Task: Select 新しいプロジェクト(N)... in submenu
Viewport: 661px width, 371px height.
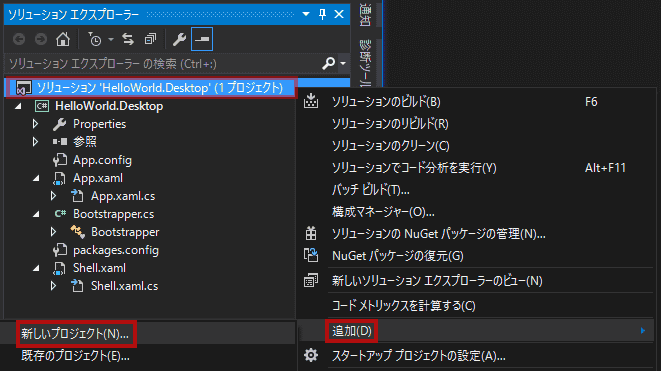Action: (75, 334)
